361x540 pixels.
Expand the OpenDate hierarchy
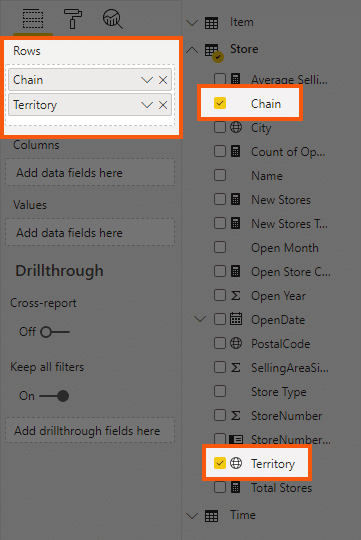click(200, 319)
